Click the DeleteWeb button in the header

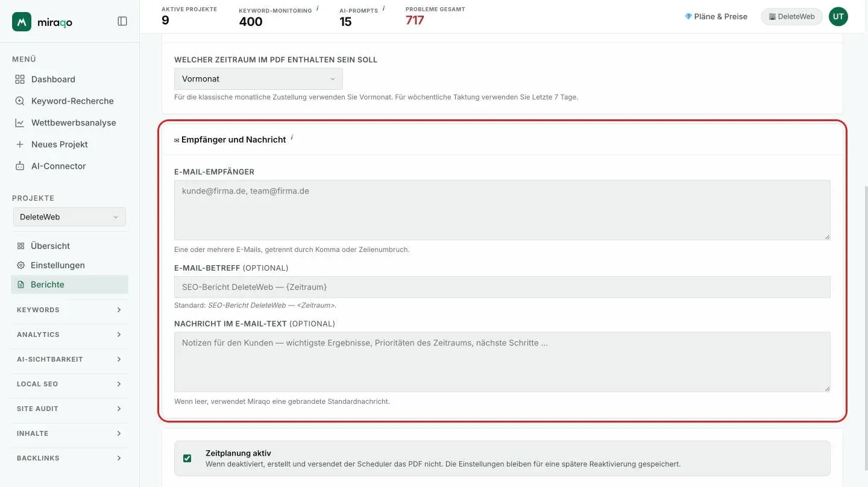point(791,16)
